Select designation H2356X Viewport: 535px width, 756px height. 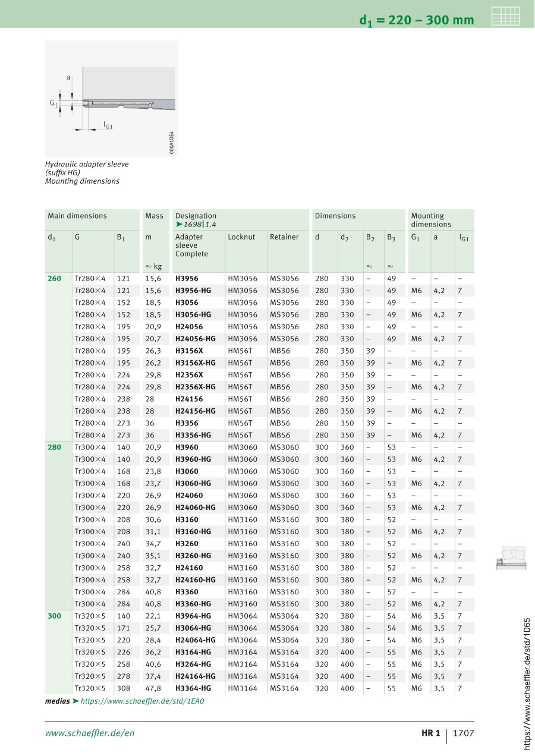(189, 375)
